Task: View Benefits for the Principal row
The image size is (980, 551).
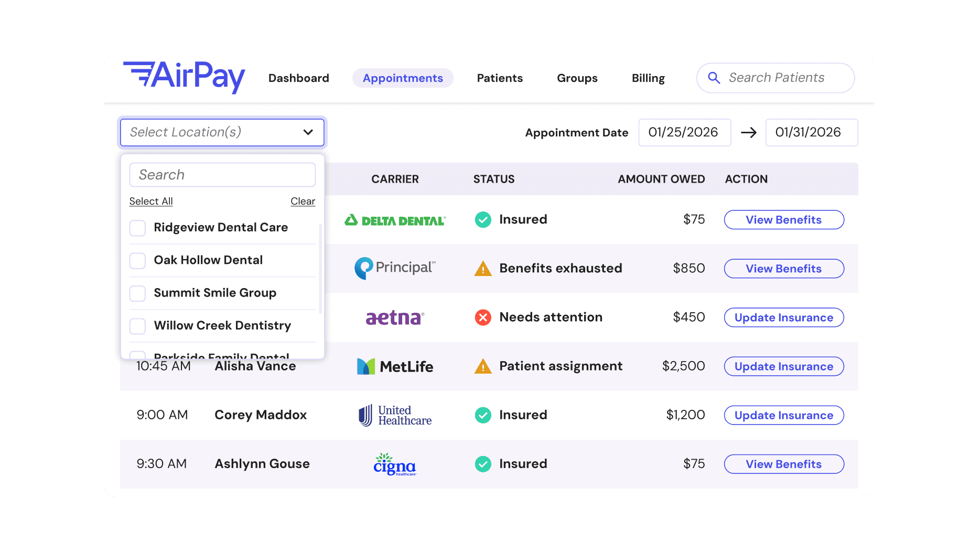Action: [x=784, y=269]
